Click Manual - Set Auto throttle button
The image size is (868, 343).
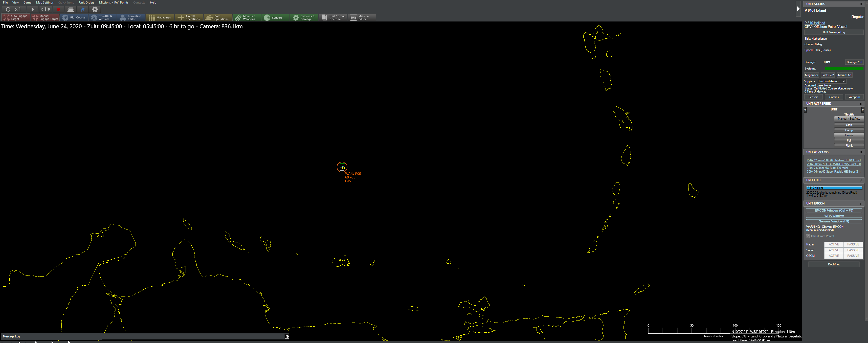coord(849,119)
